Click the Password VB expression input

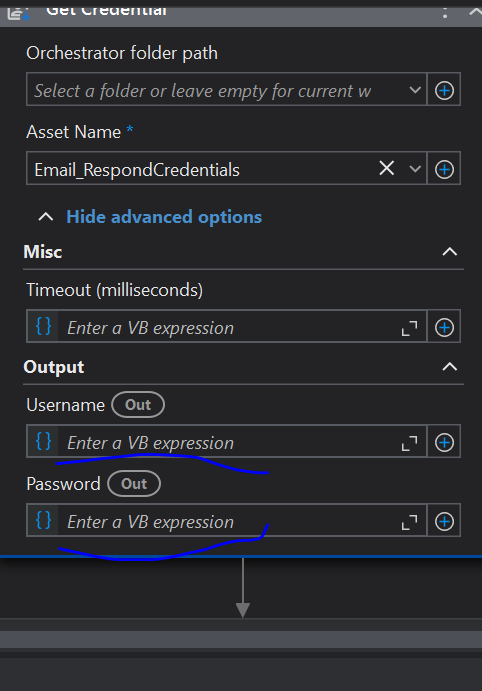click(x=228, y=521)
